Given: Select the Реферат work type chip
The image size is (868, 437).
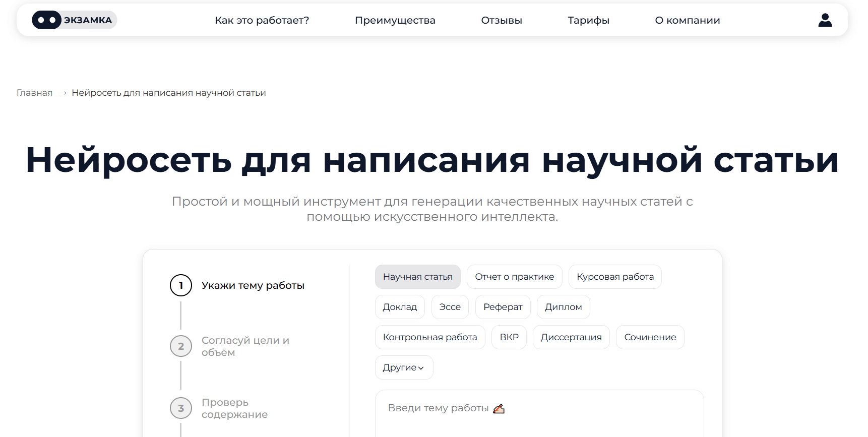Looking at the screenshot, I should click(x=503, y=307).
